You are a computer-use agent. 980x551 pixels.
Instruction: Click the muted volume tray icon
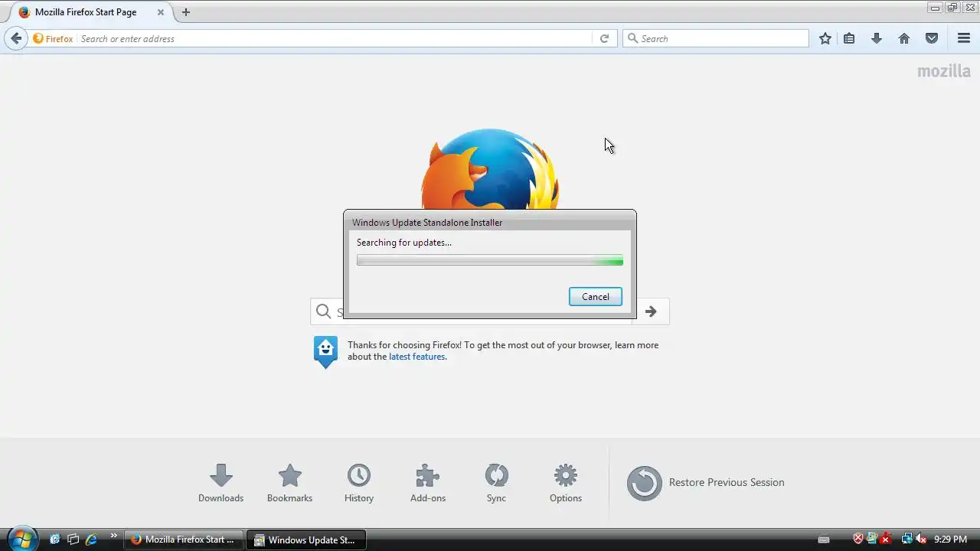coord(921,540)
